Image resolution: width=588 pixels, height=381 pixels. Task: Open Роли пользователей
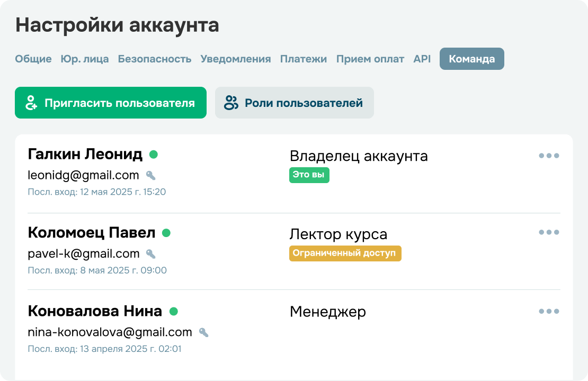[x=295, y=103]
